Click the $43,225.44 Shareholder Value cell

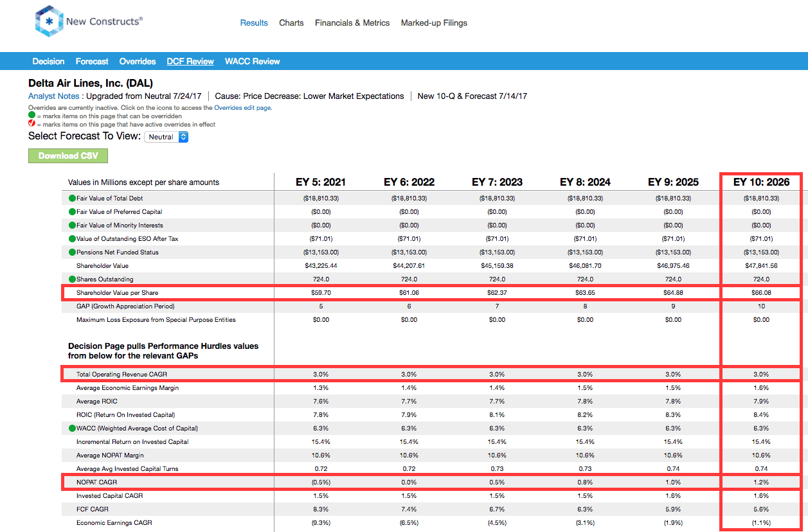click(x=321, y=266)
